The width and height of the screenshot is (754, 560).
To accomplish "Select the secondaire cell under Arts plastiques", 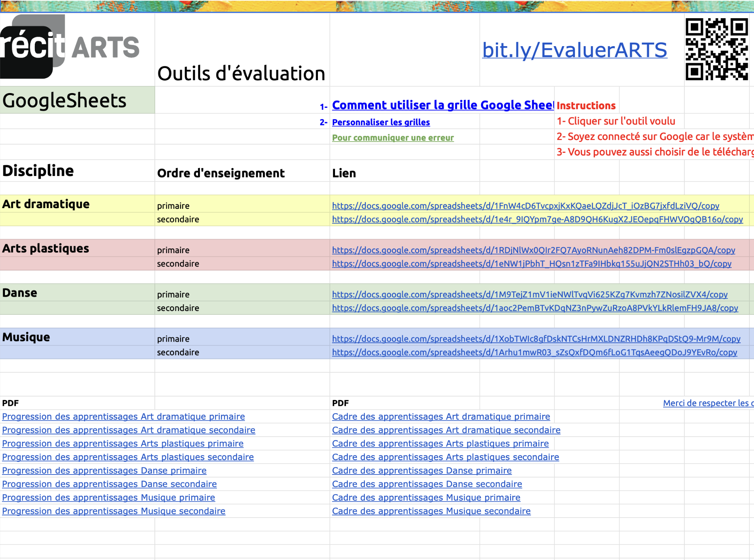I will click(x=242, y=264).
